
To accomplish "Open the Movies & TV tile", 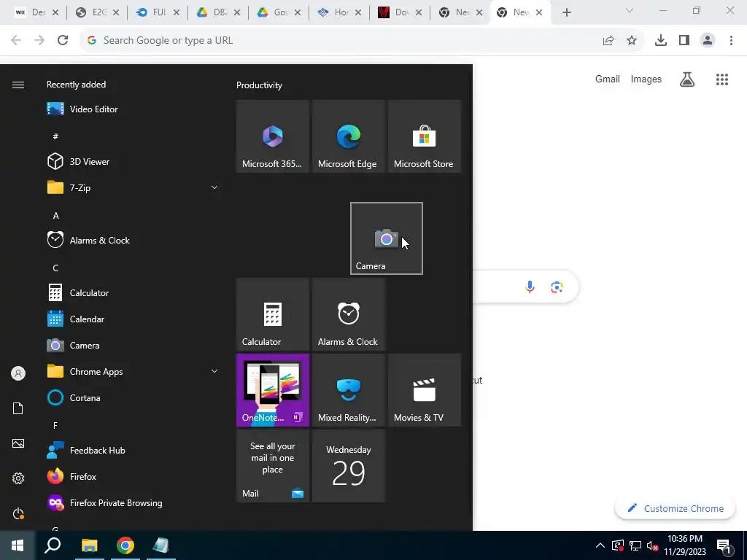I will click(x=425, y=390).
